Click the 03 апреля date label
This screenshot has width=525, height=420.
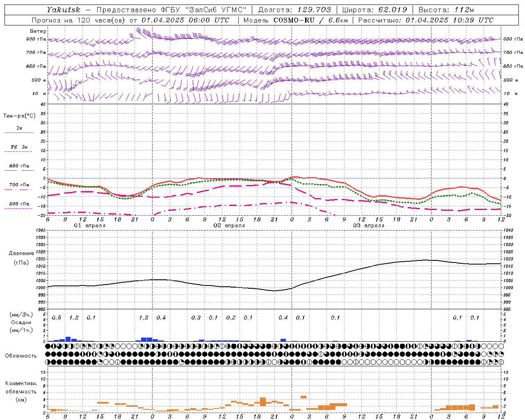tap(368, 226)
